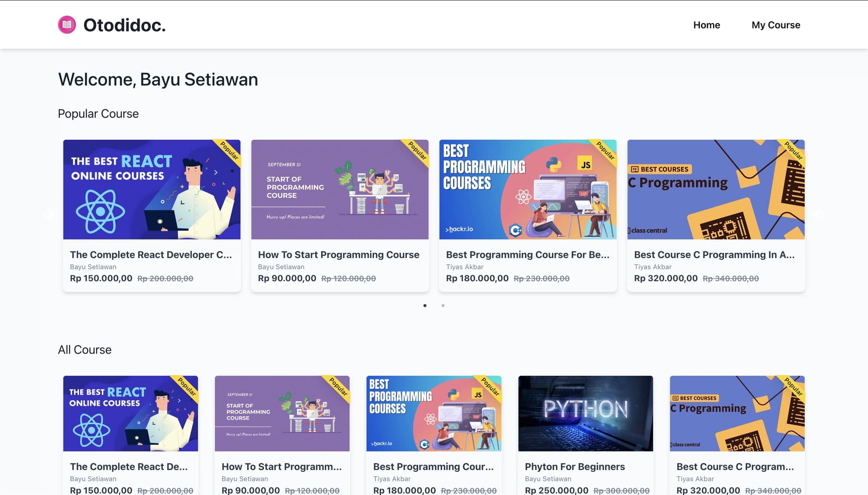
Task: Click the pink Otodidoc book logo icon
Action: (67, 25)
